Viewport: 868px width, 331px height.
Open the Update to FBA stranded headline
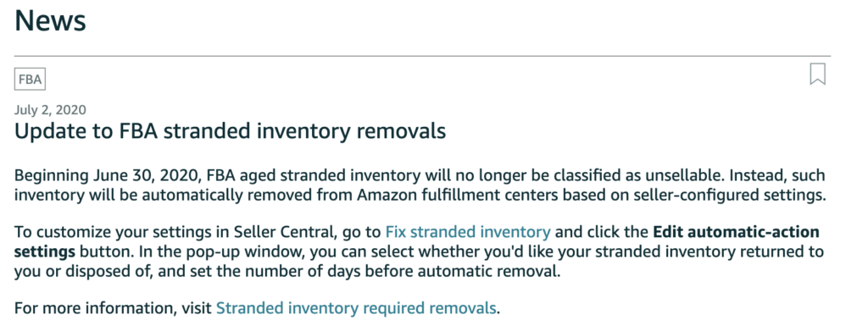(230, 131)
